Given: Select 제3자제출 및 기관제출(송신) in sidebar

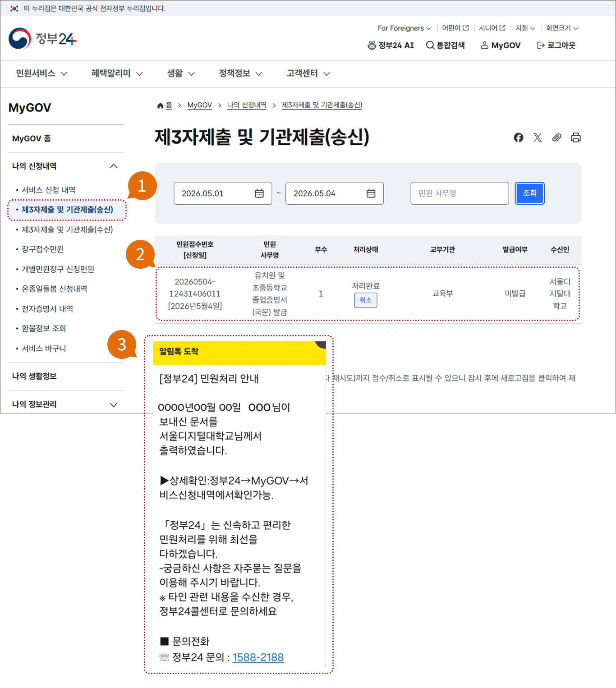Looking at the screenshot, I should point(67,210).
